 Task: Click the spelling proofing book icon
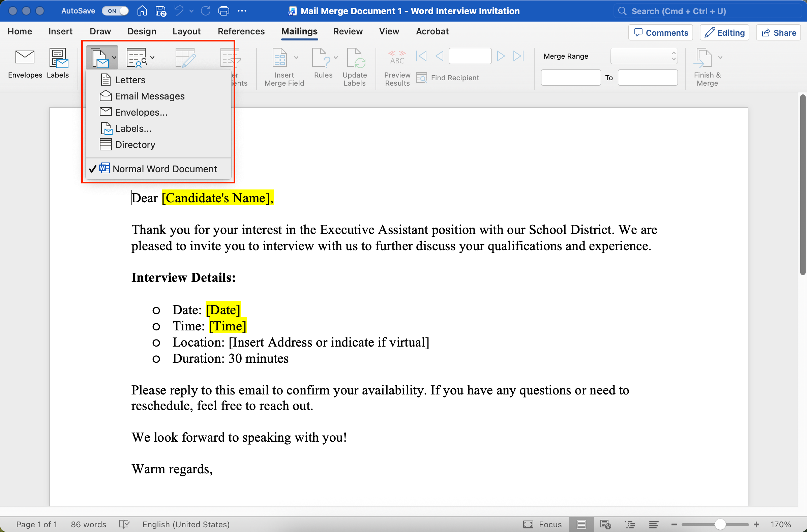[124, 524]
